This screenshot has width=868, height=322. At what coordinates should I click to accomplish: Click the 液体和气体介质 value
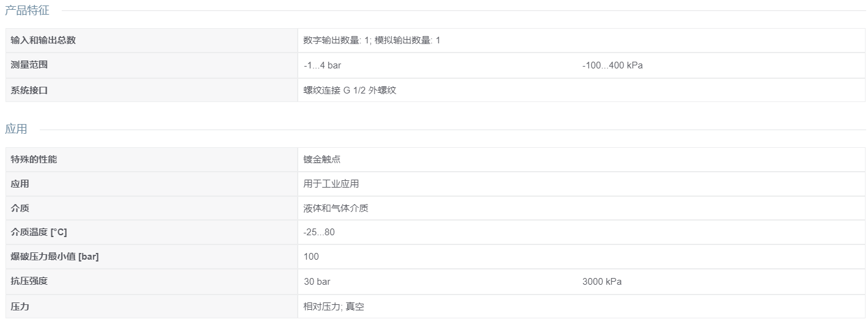(x=336, y=208)
